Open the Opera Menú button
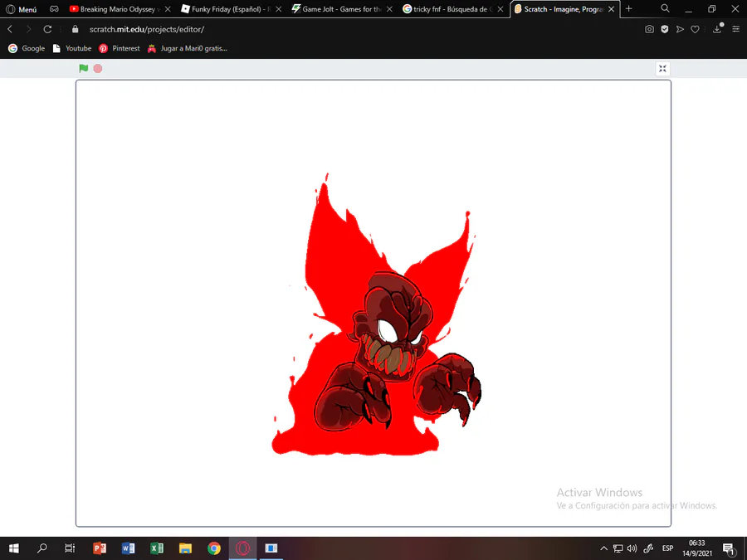This screenshot has width=747, height=560. click(21, 9)
